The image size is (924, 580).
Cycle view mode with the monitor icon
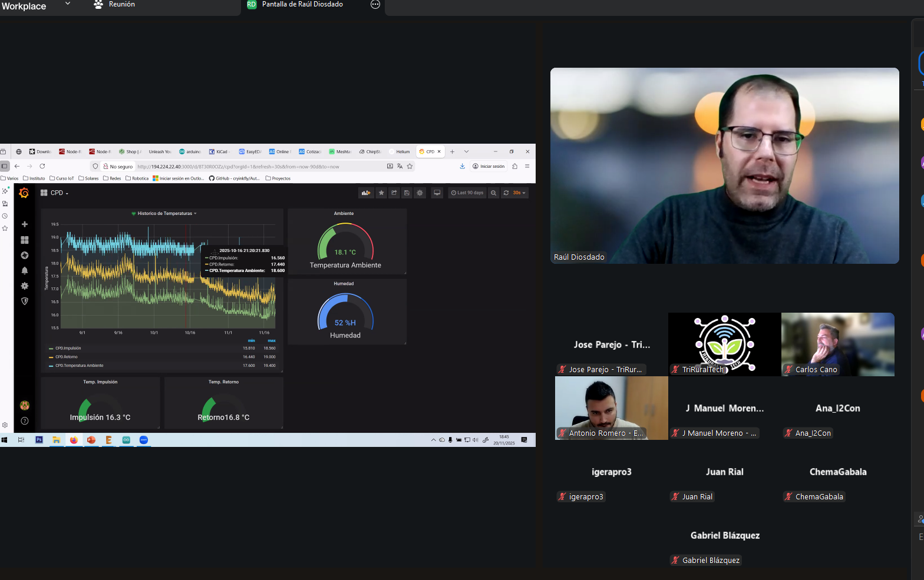pos(437,193)
